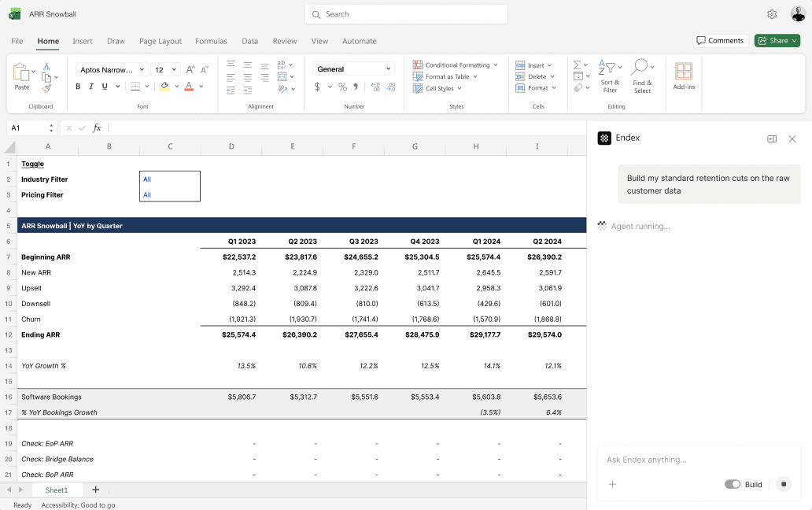Open the File menu
Image resolution: width=812 pixels, height=510 pixels.
17,41
